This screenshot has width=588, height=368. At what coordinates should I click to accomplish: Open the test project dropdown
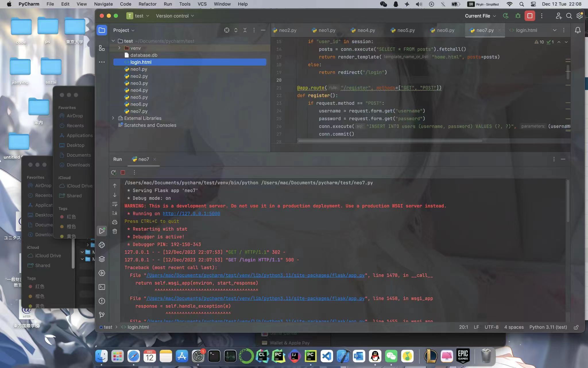(x=138, y=16)
